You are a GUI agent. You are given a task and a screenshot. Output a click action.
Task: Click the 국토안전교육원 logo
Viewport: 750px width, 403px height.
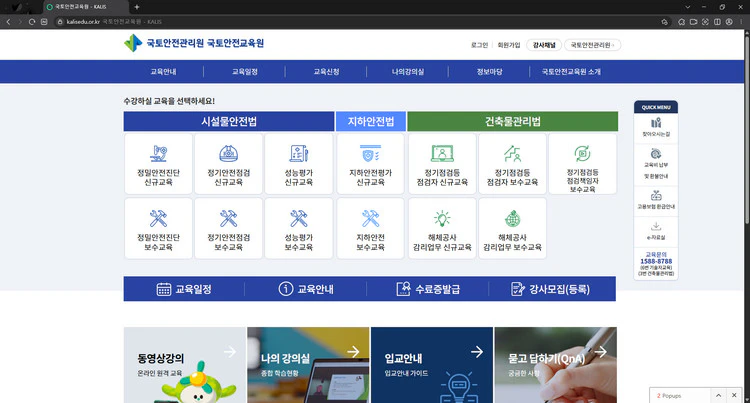pyautogui.click(x=194, y=43)
